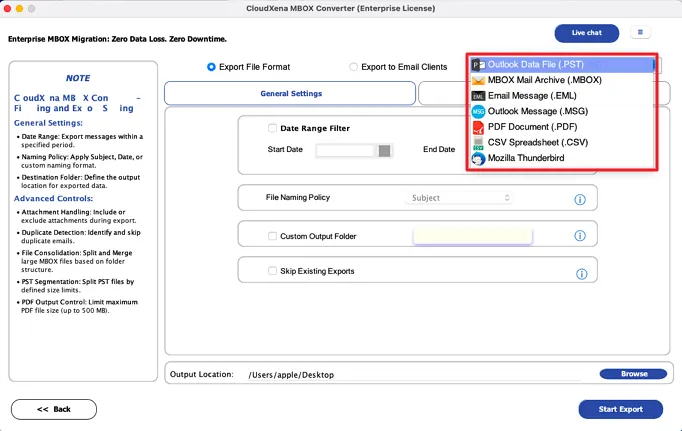682x431 pixels.
Task: Enable the Date Range Filter checkbox
Action: point(272,128)
